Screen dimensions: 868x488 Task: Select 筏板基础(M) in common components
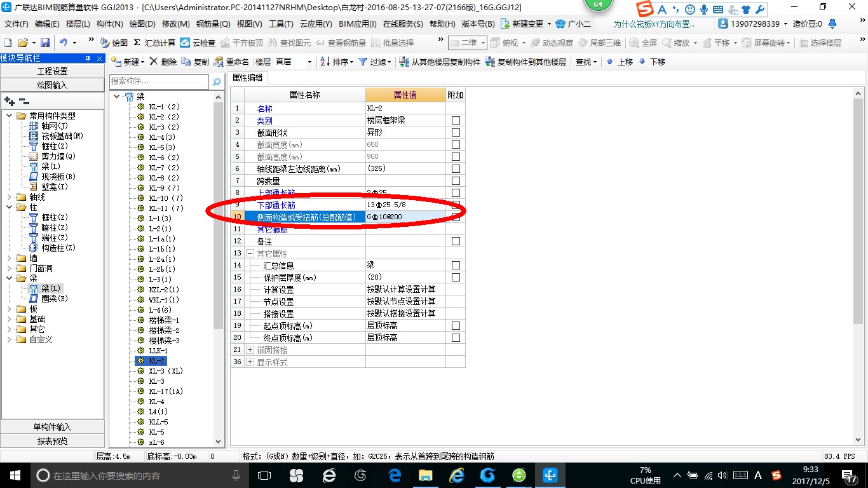click(x=57, y=136)
